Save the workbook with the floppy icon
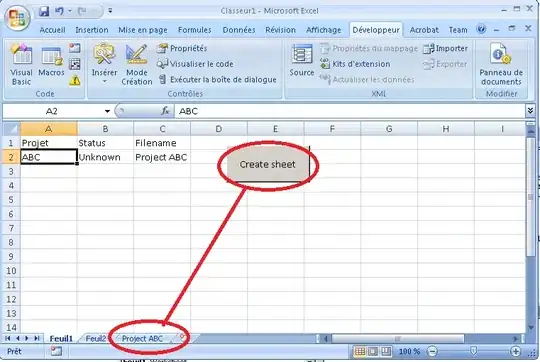Image resolution: width=540 pixels, height=362 pixels. coord(44,11)
